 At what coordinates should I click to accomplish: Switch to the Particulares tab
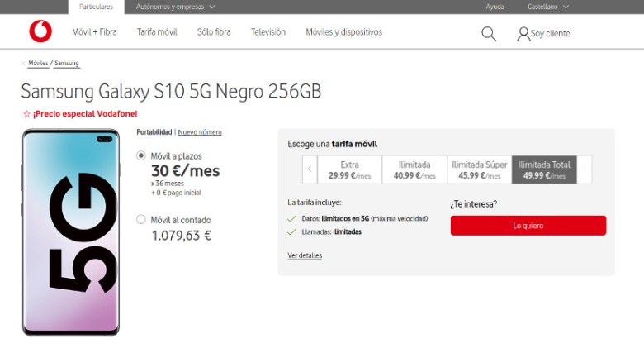(97, 7)
